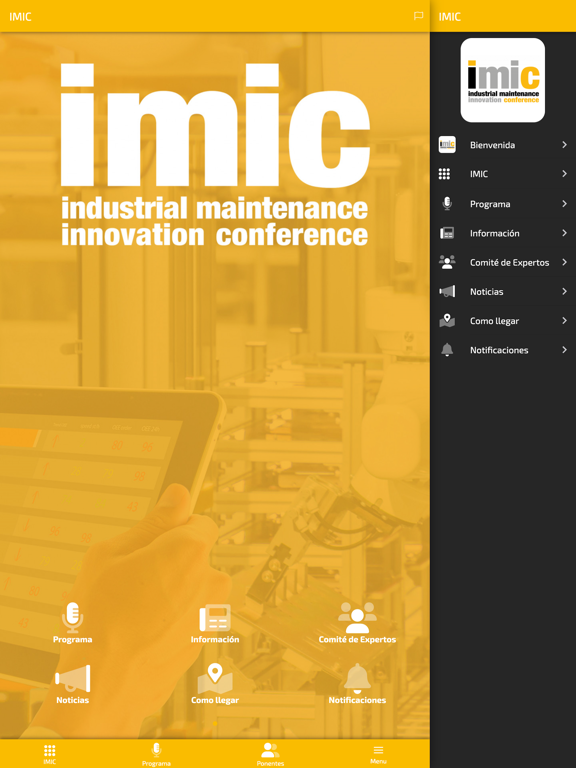Open Bienvenida menu entry text
576x768 pixels.
tap(492, 145)
